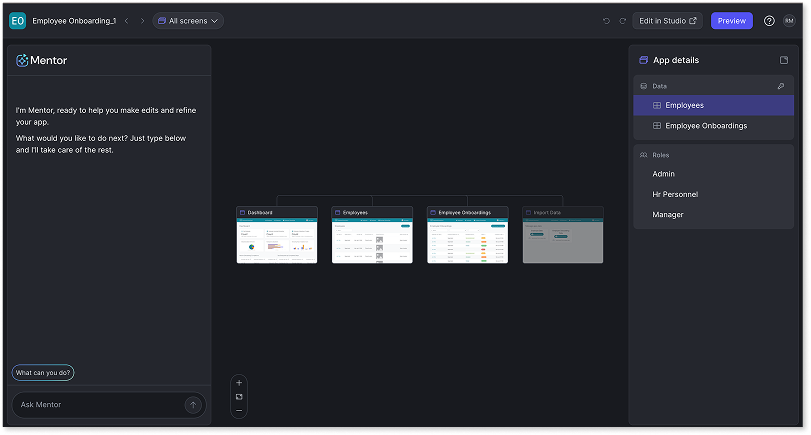The image size is (811, 435).
Task: Open the All screens dropdown
Action: pyautogui.click(x=188, y=21)
